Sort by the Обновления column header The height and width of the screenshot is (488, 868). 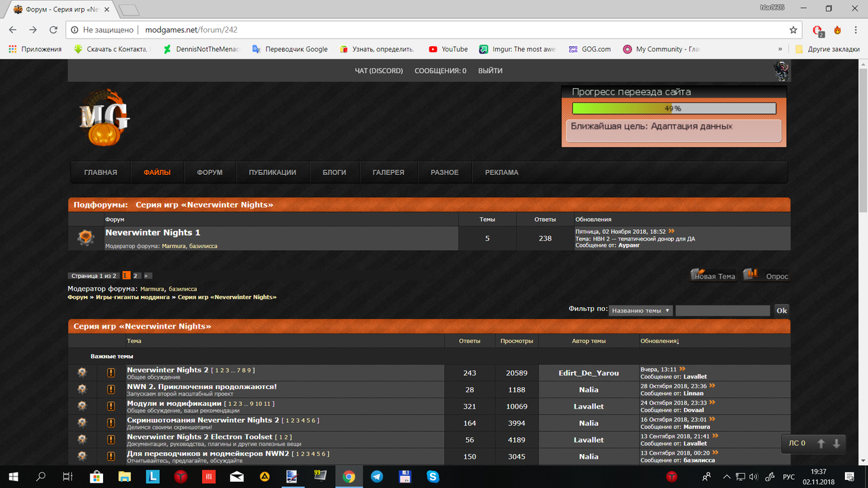click(x=659, y=341)
